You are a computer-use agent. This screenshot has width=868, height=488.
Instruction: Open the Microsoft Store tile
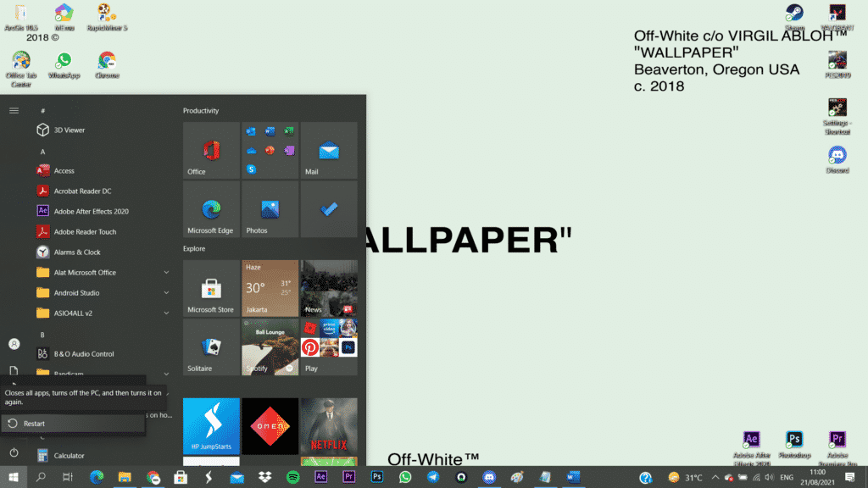[211, 288]
